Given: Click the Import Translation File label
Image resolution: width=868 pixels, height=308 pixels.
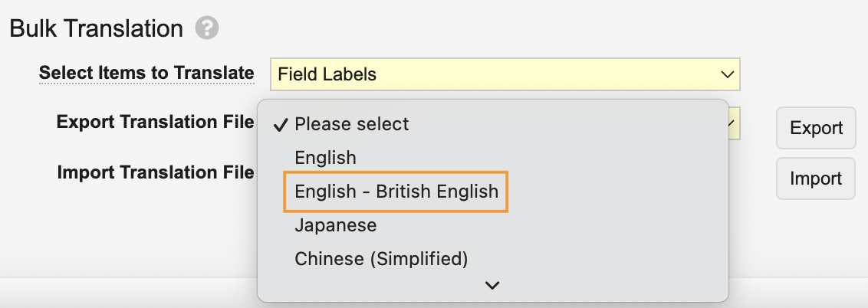Looking at the screenshot, I should (x=156, y=172).
